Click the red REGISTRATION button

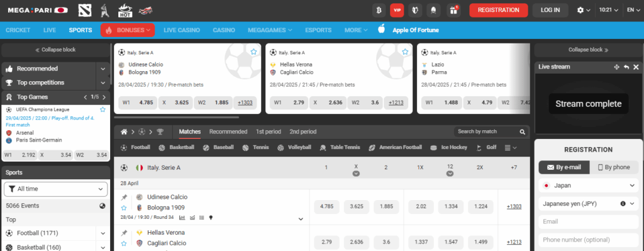(x=499, y=10)
